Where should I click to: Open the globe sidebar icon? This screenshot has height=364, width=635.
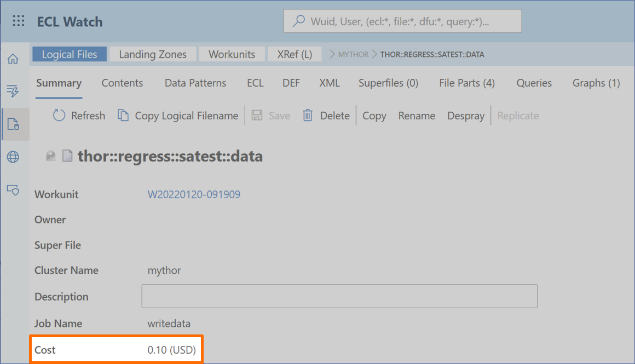coord(13,157)
